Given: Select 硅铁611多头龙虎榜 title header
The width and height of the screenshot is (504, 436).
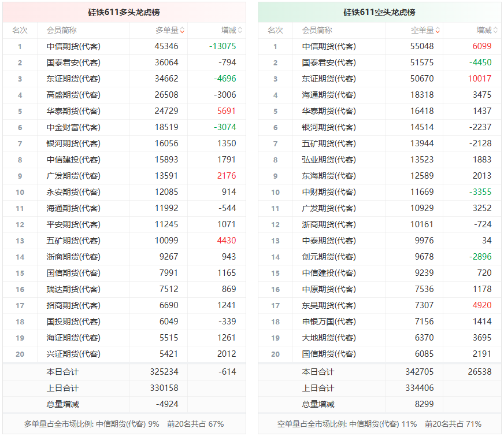Looking at the screenshot, I should [x=124, y=12].
